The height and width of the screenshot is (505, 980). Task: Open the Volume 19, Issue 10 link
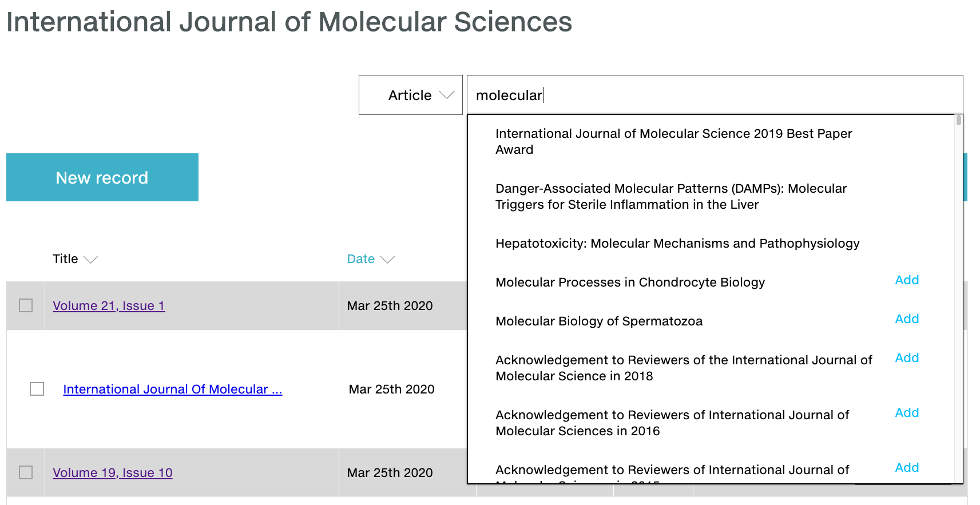113,473
